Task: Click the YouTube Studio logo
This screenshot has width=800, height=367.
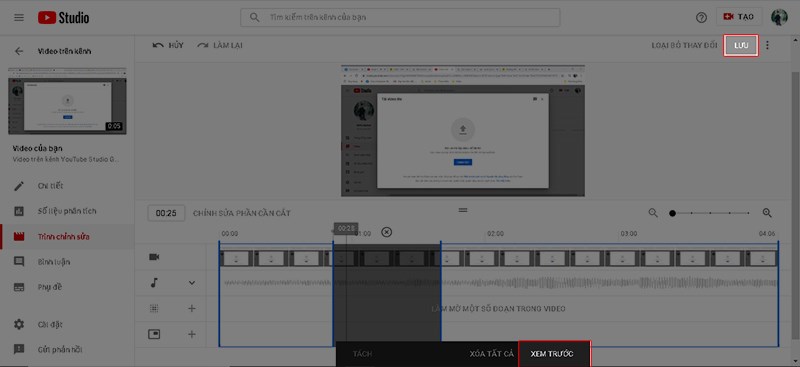Action: coord(63,18)
